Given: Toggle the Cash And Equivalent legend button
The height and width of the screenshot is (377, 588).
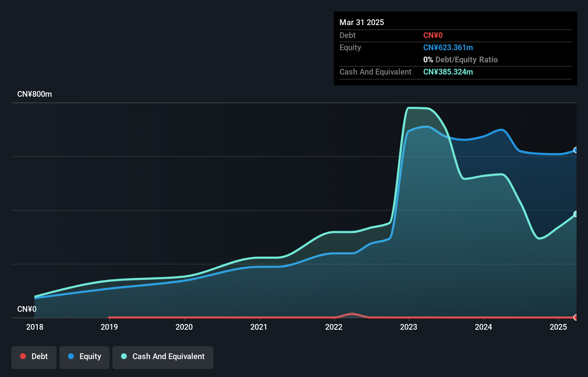Looking at the screenshot, I should (x=163, y=357).
